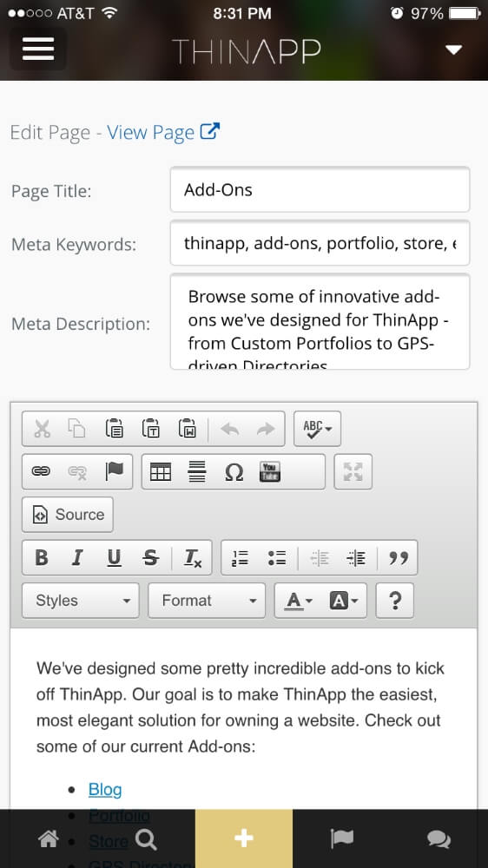Open the hamburger menu
The image size is (488, 868).
(x=38, y=49)
